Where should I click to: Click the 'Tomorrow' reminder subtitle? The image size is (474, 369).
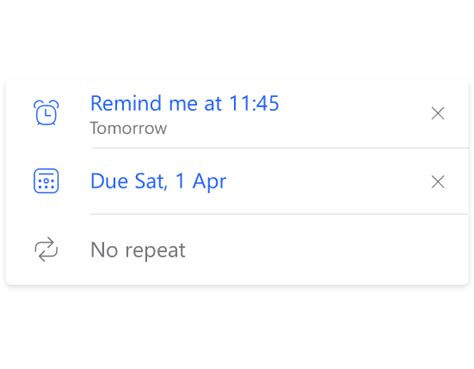click(128, 128)
